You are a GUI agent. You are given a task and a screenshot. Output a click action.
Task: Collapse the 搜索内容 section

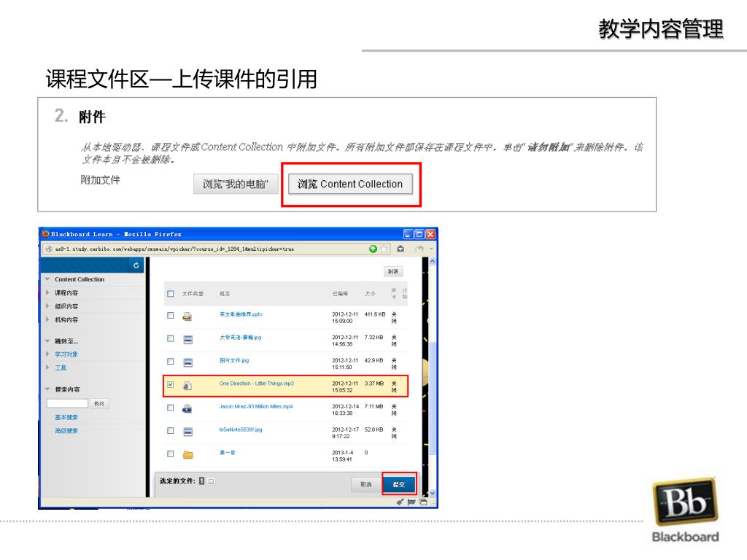point(47,389)
